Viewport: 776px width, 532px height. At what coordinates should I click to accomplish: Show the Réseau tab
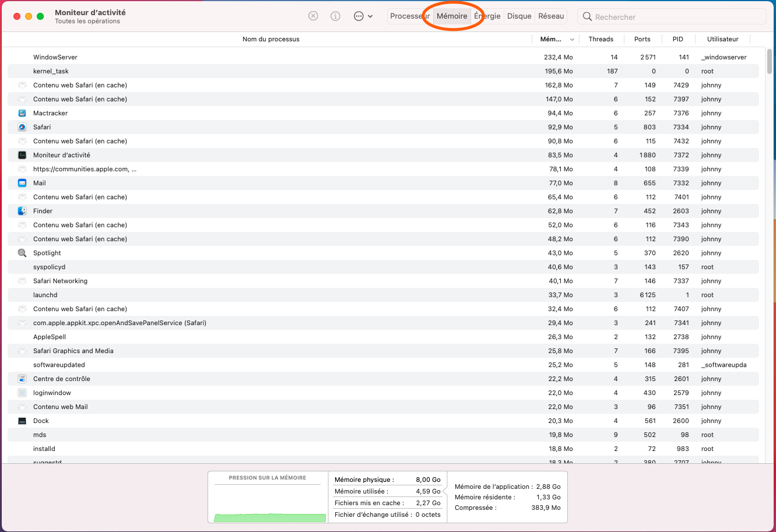coord(551,16)
